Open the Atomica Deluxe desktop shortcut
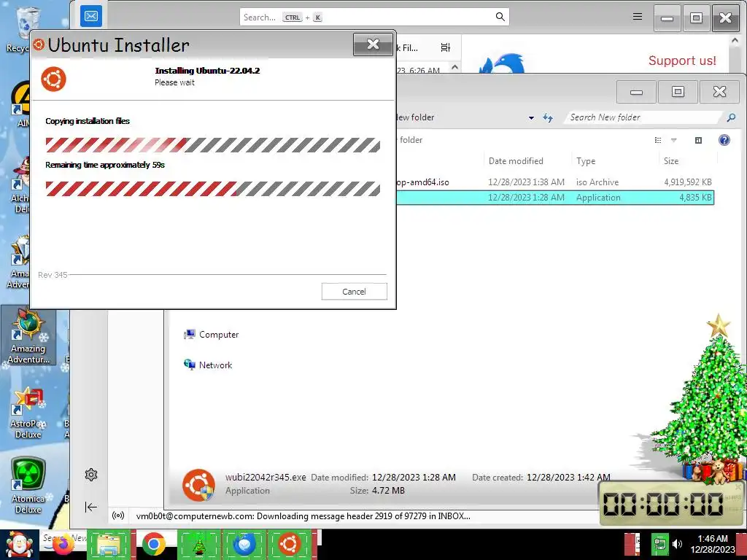Viewport: 747px width, 560px height. point(28,486)
